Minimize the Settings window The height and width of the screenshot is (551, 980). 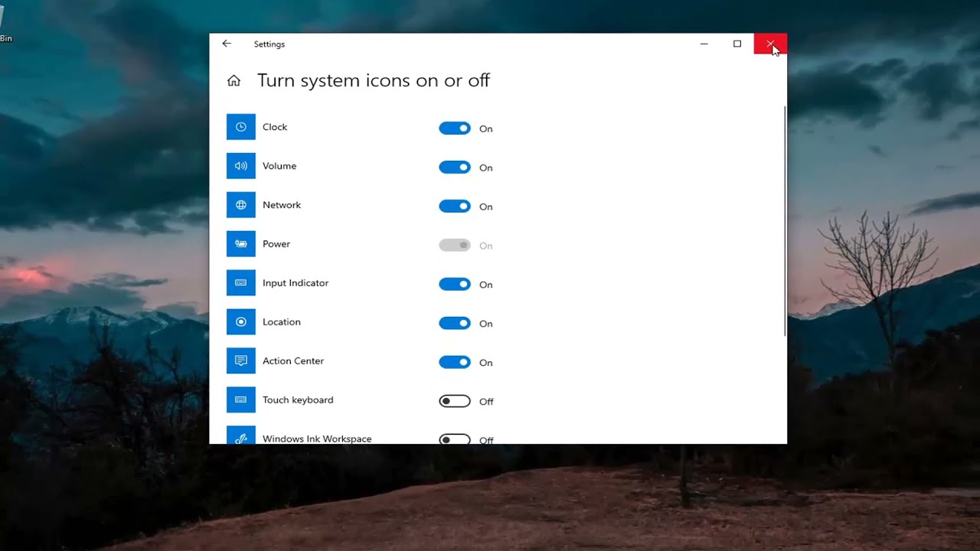pyautogui.click(x=704, y=44)
